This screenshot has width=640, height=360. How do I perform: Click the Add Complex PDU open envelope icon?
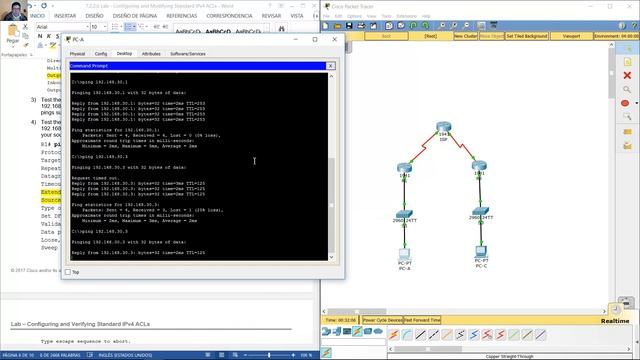coord(627,145)
